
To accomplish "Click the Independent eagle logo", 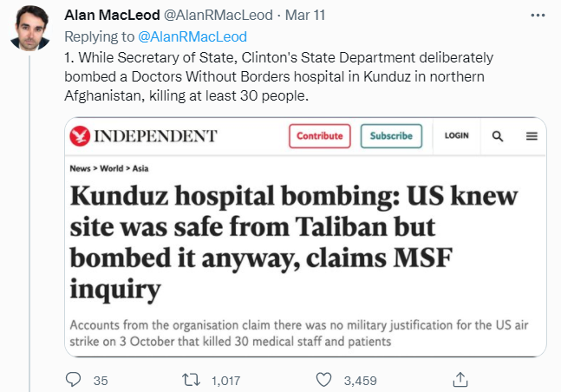I will pos(82,136).
